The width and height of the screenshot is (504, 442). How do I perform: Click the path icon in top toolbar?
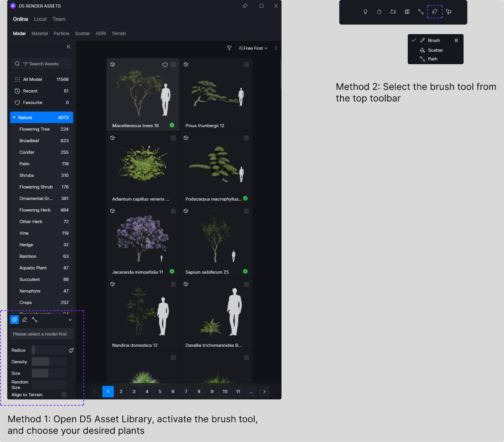[x=421, y=12]
